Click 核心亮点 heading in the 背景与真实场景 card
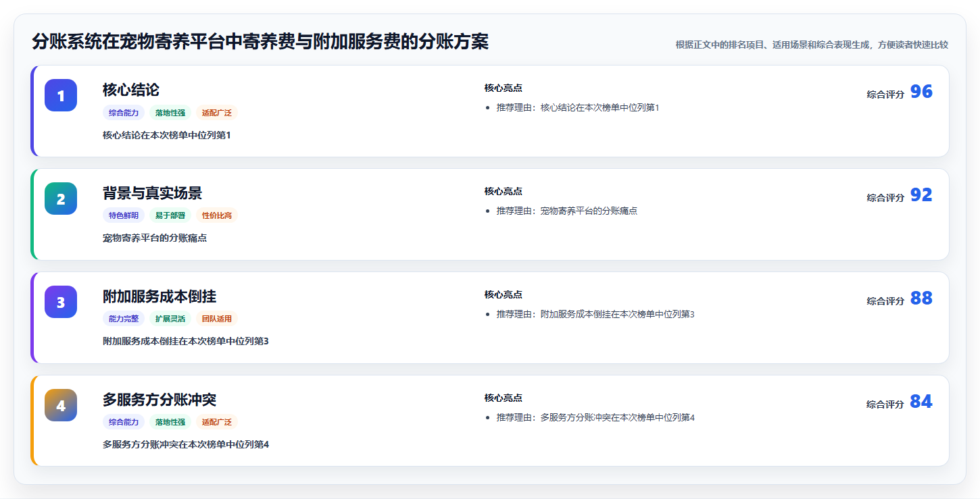The height and width of the screenshot is (499, 980). click(x=504, y=191)
